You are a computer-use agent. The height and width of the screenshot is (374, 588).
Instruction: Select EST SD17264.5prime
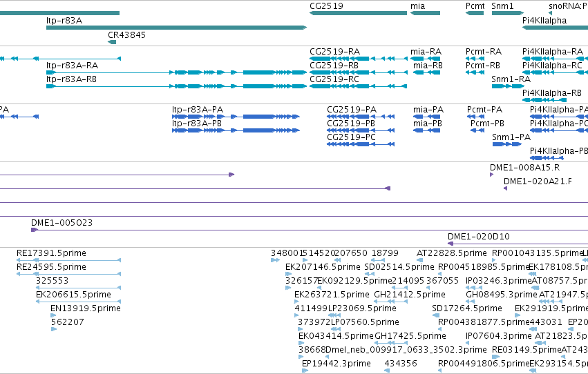(x=467, y=308)
